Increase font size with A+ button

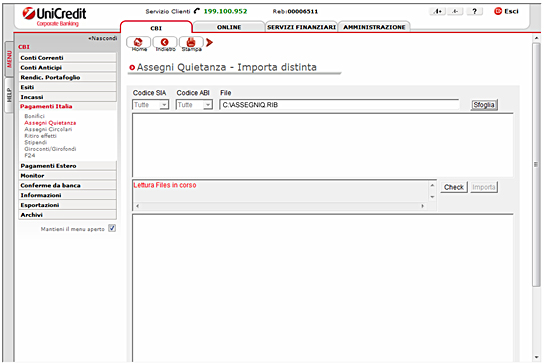click(x=437, y=12)
